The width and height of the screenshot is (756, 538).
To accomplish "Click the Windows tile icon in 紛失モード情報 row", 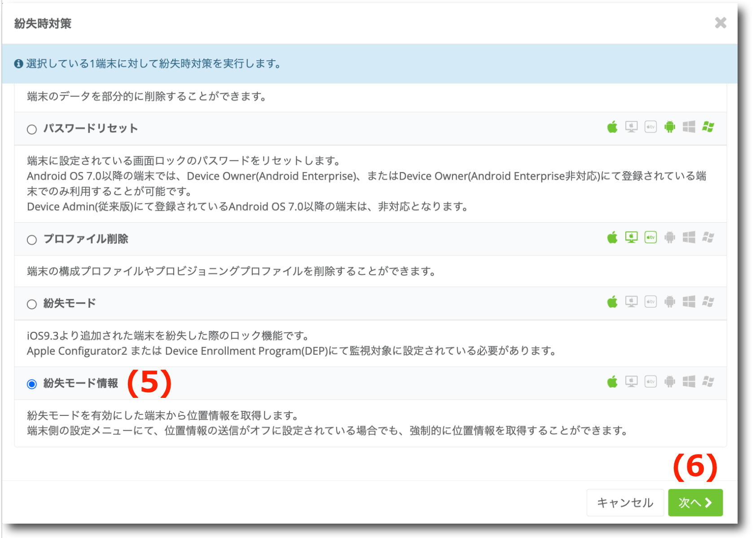I will coord(689,382).
